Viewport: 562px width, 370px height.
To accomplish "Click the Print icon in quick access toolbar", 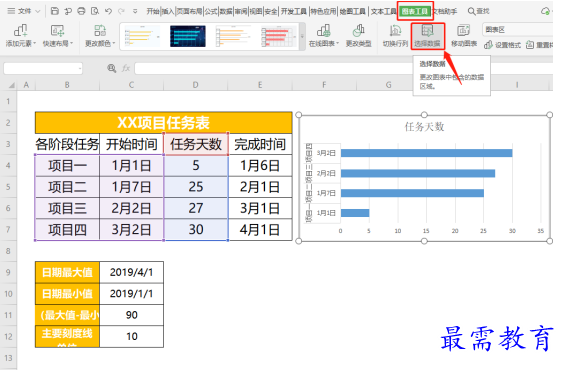I will pyautogui.click(x=81, y=11).
